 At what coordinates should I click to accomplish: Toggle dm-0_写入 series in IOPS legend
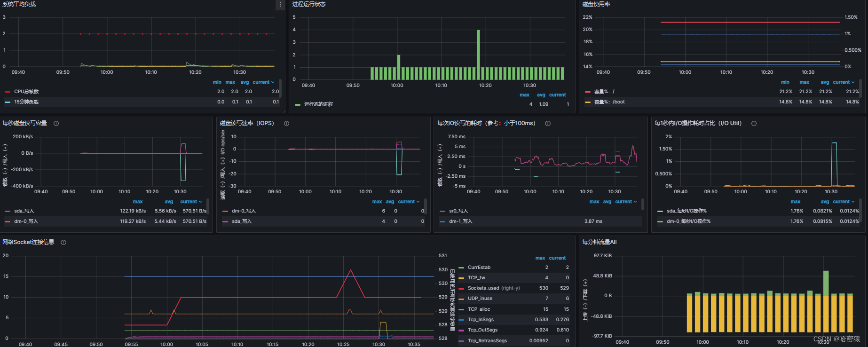point(244,211)
